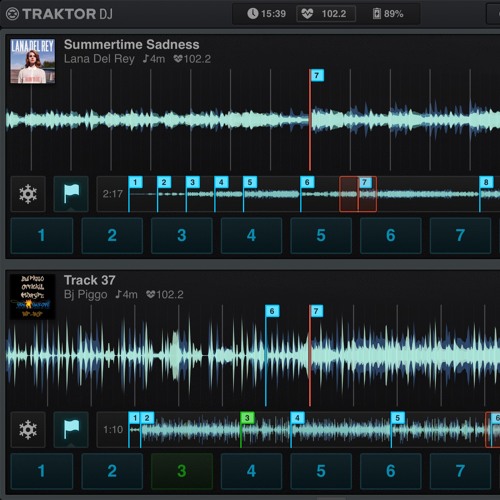
Task: Click the battery icon beside 89%
Action: [377, 14]
